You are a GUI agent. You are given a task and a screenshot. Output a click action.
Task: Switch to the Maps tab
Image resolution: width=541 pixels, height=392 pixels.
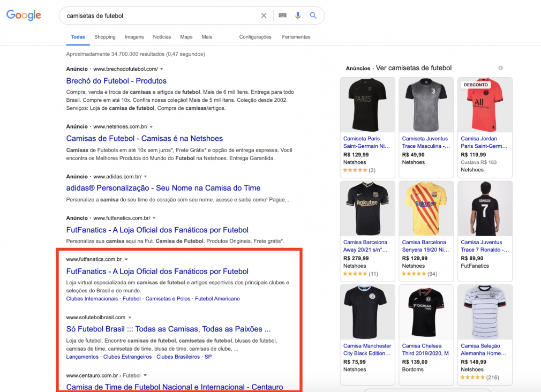tap(186, 37)
